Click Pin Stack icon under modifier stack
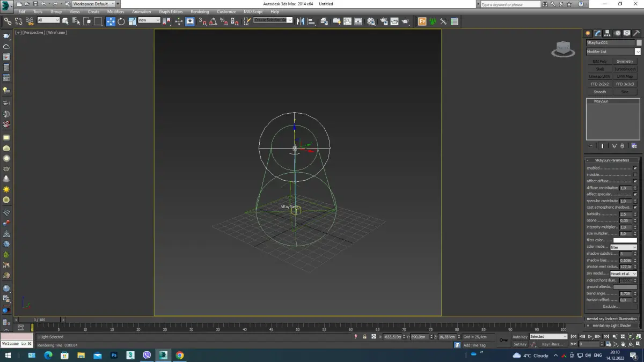The width and height of the screenshot is (644, 362). (591, 146)
